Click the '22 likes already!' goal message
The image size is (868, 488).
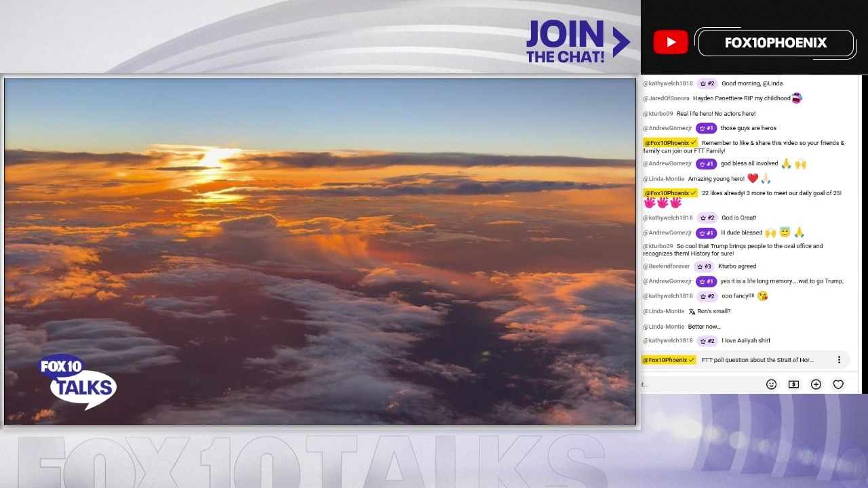click(x=772, y=193)
